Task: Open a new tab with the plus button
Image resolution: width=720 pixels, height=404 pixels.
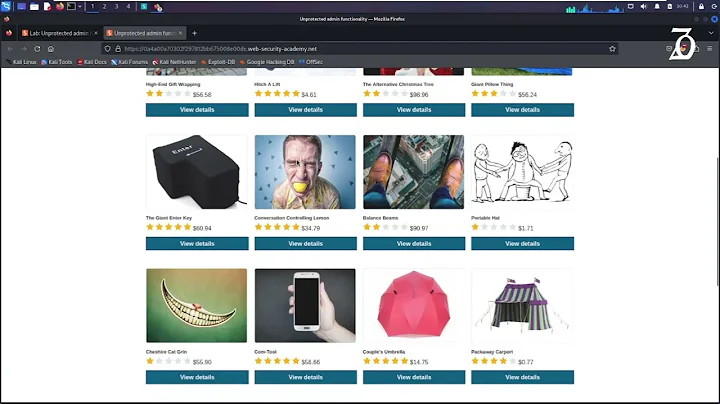Action: coord(195,33)
